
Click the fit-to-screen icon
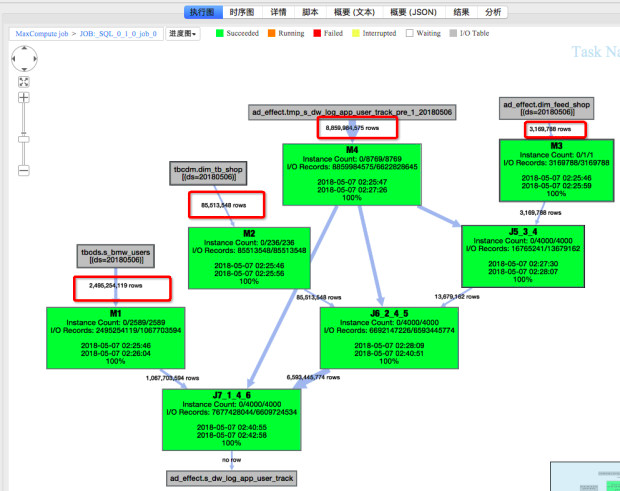24,82
